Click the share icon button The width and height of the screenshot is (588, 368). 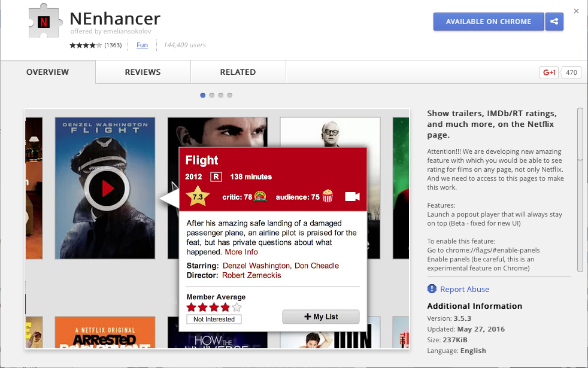[x=554, y=22]
